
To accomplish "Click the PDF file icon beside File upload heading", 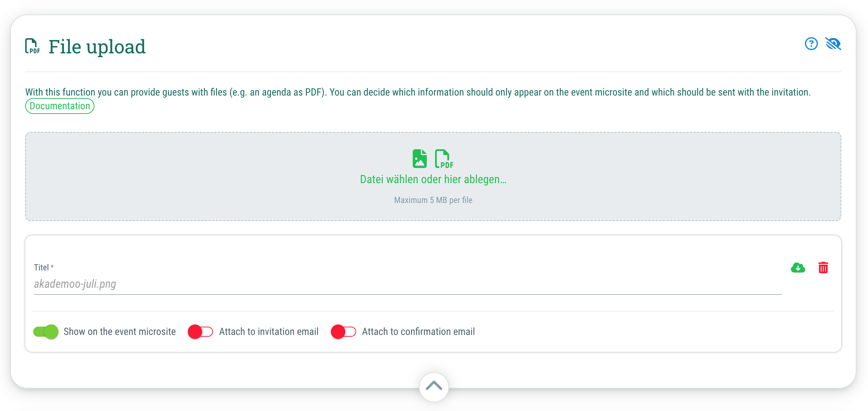I will point(32,46).
